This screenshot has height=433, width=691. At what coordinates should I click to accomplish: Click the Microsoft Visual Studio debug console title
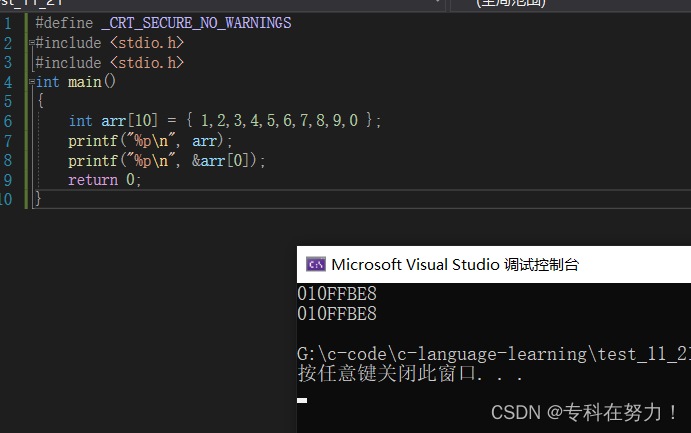pos(455,265)
